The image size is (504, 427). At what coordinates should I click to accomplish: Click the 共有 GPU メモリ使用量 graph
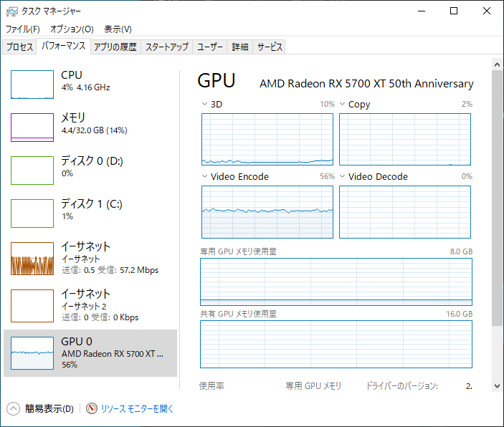tap(336, 344)
